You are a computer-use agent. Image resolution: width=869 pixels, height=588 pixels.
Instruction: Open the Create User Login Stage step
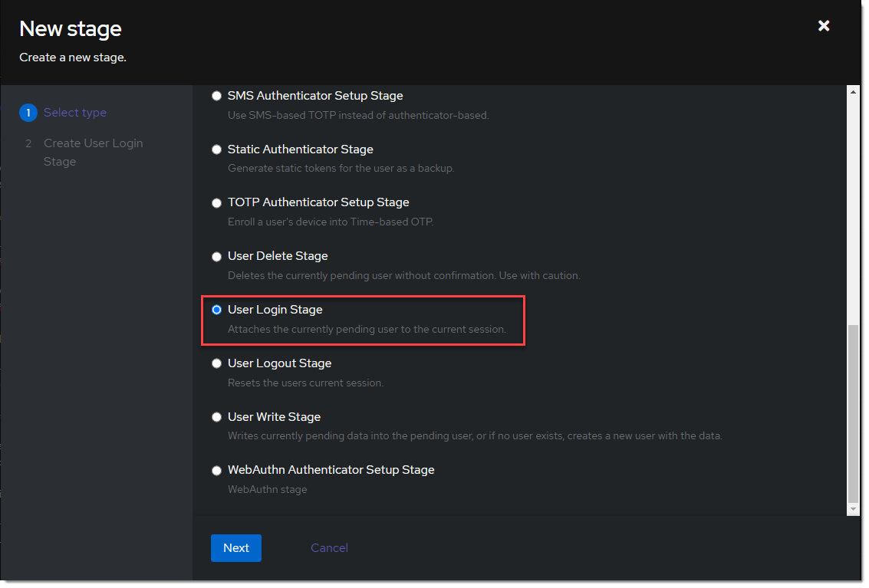click(x=93, y=152)
